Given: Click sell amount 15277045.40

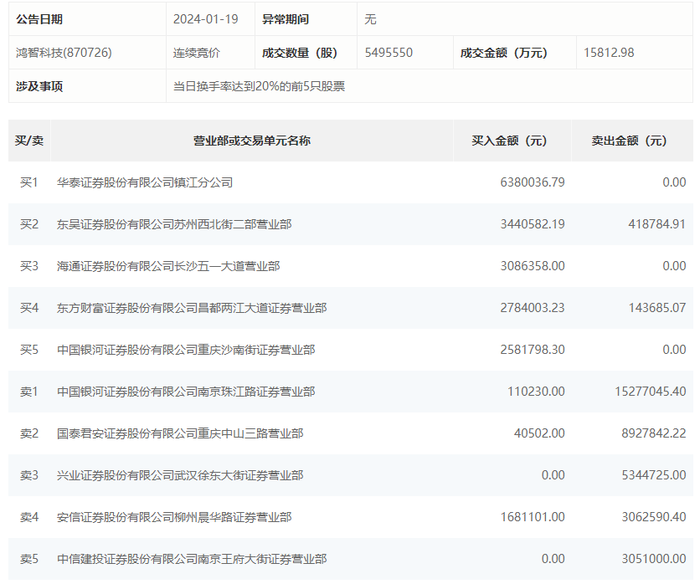Looking at the screenshot, I should coord(650,392).
